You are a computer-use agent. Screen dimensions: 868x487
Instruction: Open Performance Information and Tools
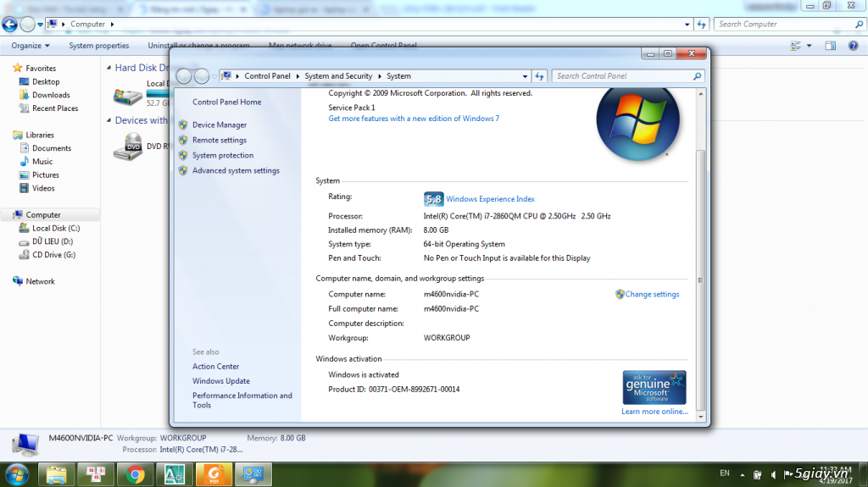click(242, 400)
